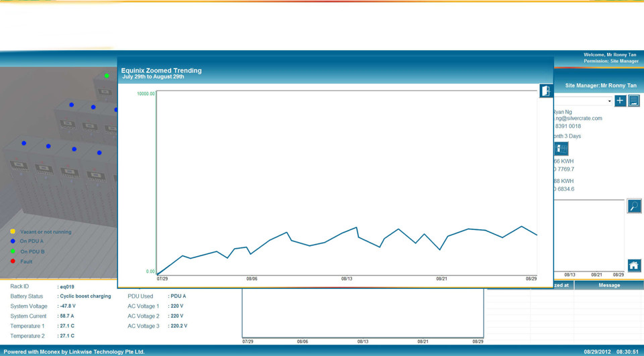The width and height of the screenshot is (644, 356).
Task: Click the plus add button
Action: [x=620, y=101]
